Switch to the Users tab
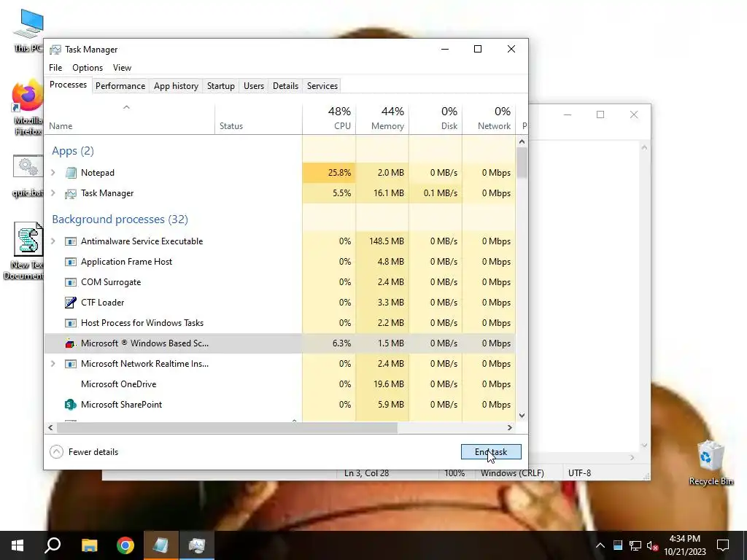 (253, 86)
